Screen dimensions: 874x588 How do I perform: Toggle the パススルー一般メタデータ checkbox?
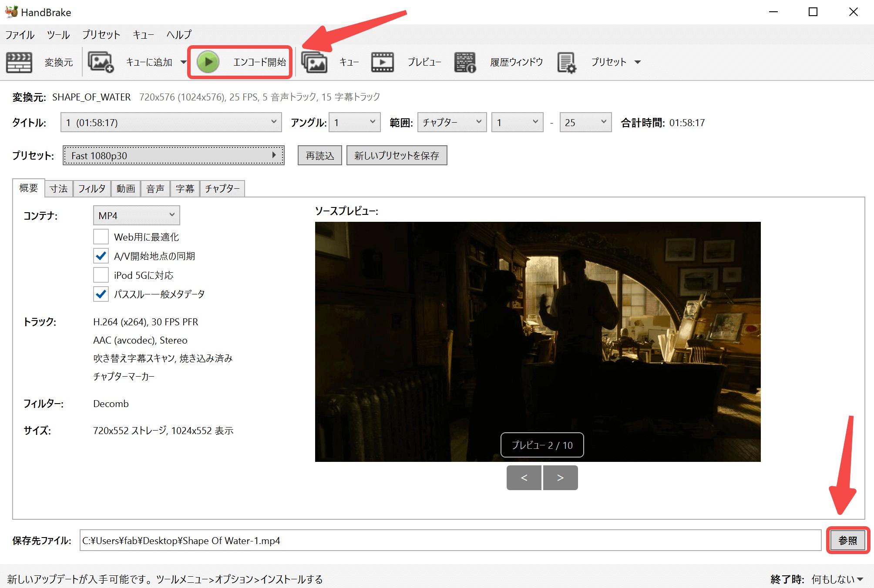point(101,294)
